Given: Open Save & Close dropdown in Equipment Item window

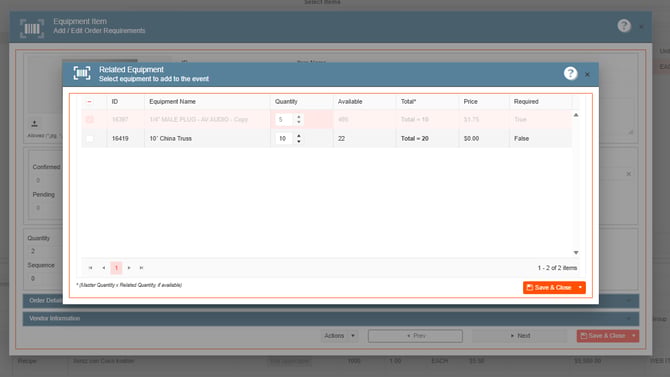Looking at the screenshot, I should pyautogui.click(x=634, y=336).
